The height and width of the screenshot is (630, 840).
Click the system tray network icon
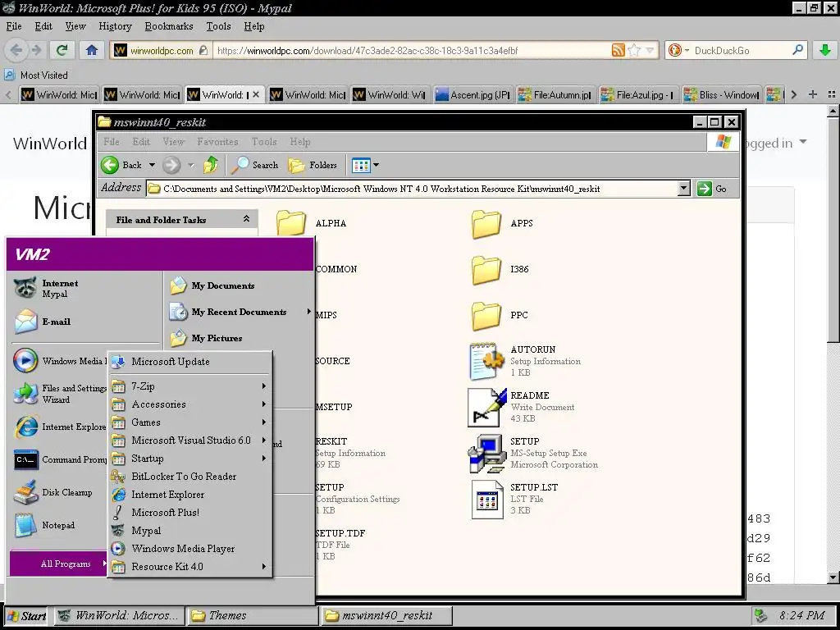[760, 615]
